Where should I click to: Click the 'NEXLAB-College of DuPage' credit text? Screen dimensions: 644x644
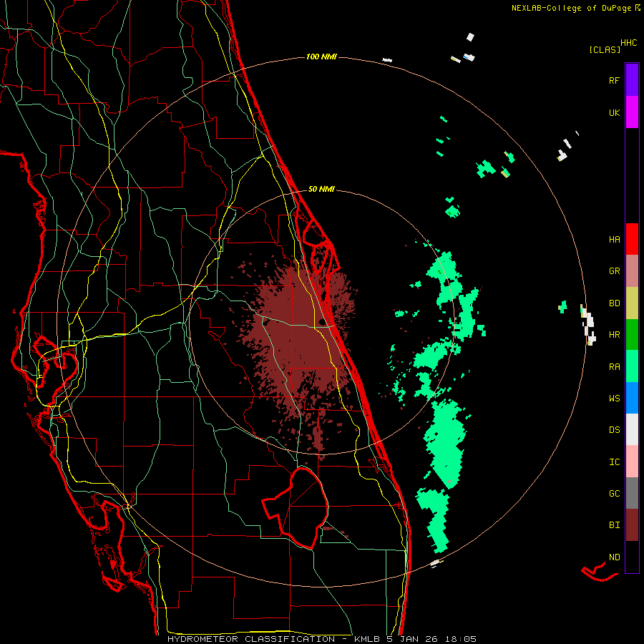point(571,8)
